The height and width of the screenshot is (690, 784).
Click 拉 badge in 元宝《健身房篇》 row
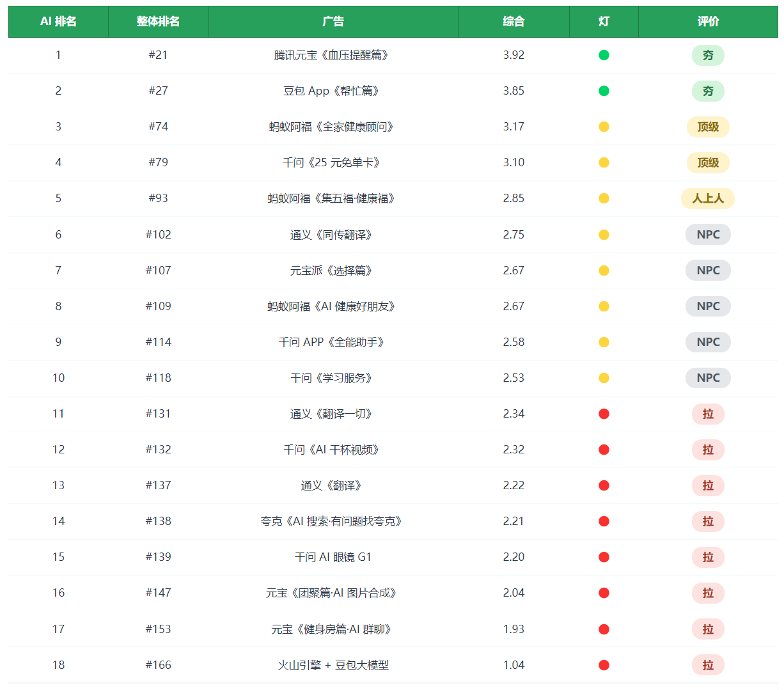click(708, 629)
